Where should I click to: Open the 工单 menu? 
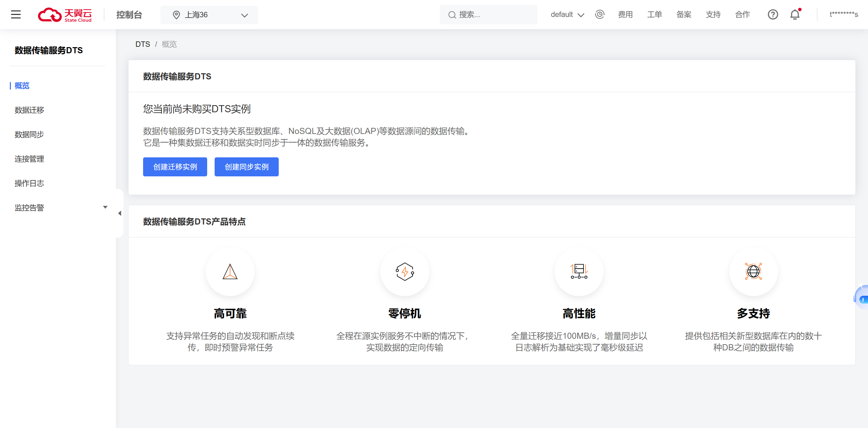tap(654, 15)
